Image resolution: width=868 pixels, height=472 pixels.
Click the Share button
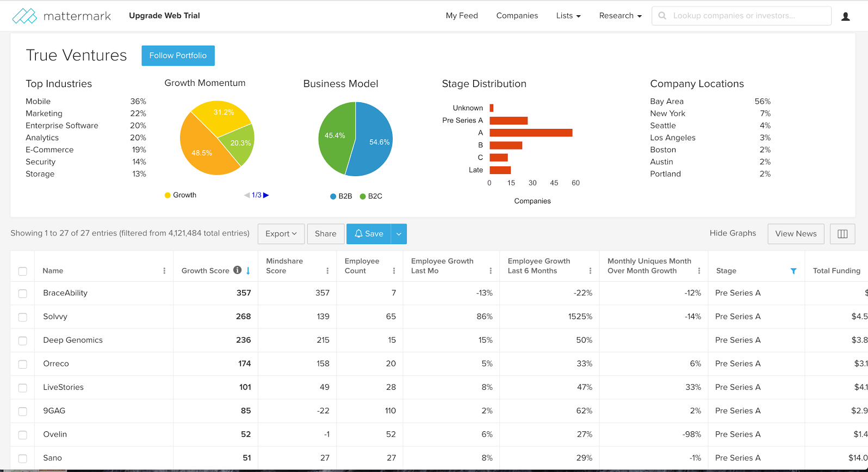click(x=326, y=234)
